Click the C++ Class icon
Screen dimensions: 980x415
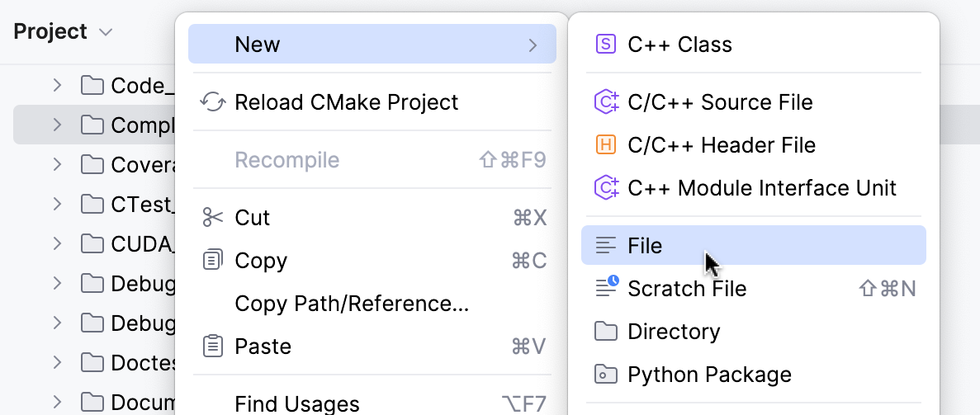[606, 45]
